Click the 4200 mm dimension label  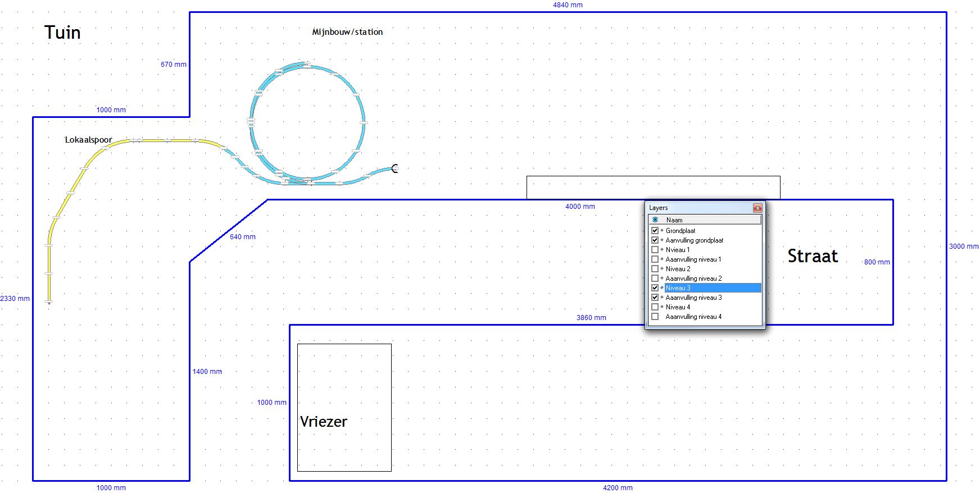pyautogui.click(x=618, y=488)
